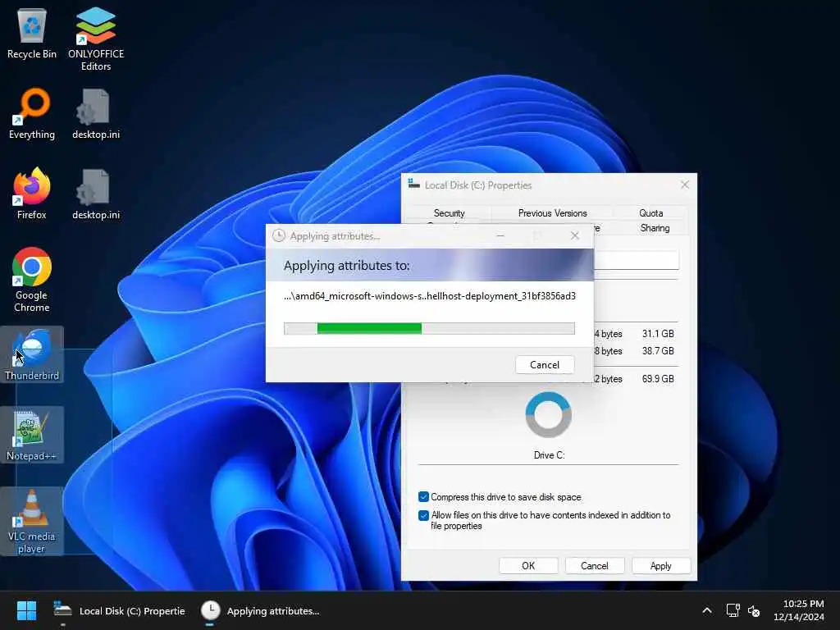Switch to the Previous Versions tab
The height and width of the screenshot is (630, 840).
coord(552,212)
